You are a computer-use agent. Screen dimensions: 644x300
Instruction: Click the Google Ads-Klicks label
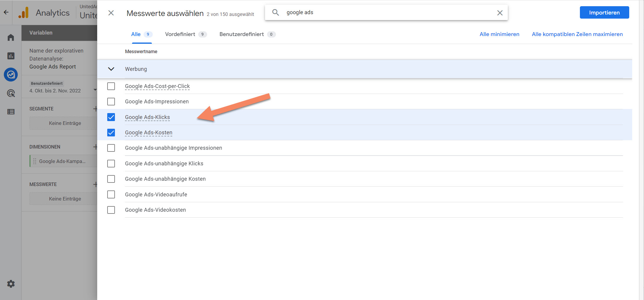(x=147, y=117)
